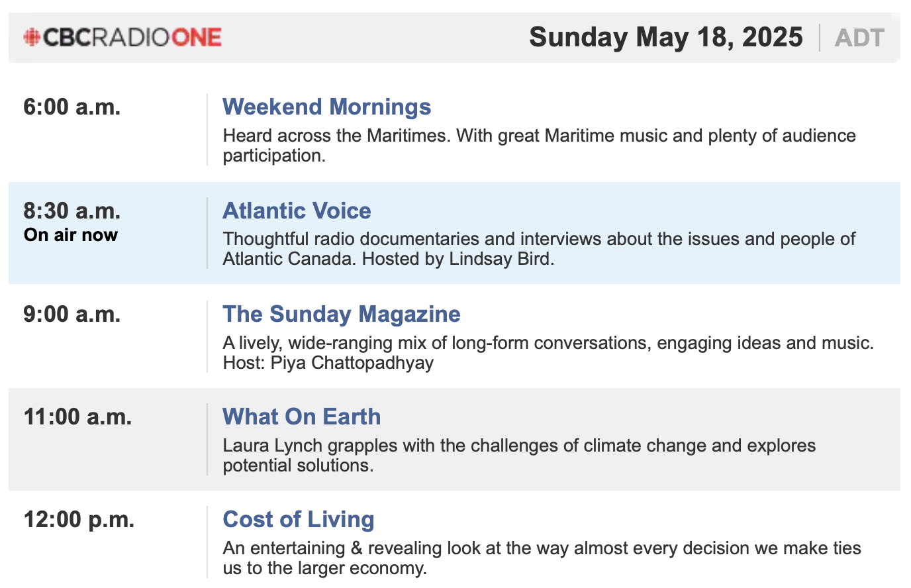This screenshot has height=588, width=911.
Task: Go to The Sunday Magazine page
Action: pos(341,314)
